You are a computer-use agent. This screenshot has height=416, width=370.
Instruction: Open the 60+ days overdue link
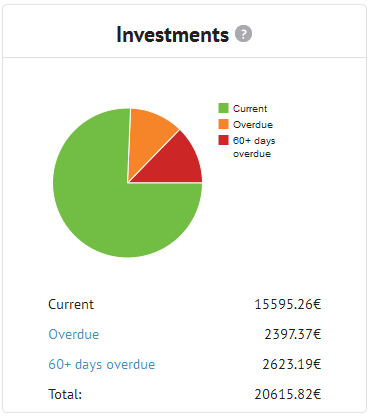pos(102,364)
